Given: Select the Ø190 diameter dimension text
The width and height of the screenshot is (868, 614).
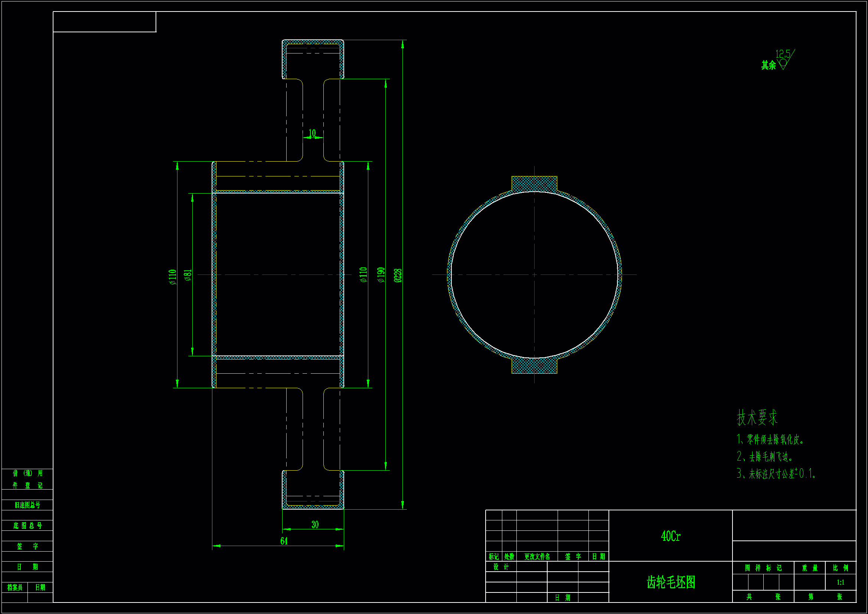Looking at the screenshot, I should tap(381, 275).
